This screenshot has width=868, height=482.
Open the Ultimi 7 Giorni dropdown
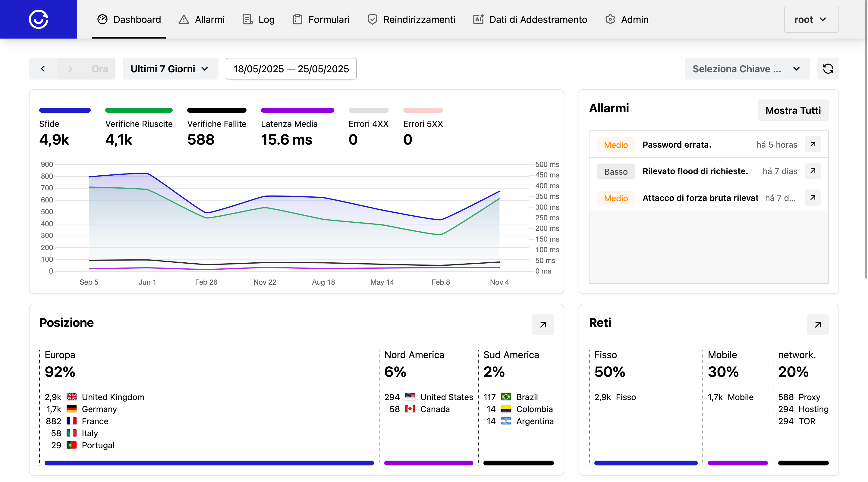[170, 69]
